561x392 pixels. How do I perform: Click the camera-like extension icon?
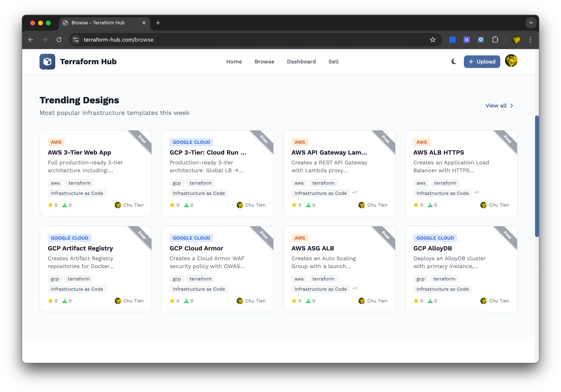point(481,39)
